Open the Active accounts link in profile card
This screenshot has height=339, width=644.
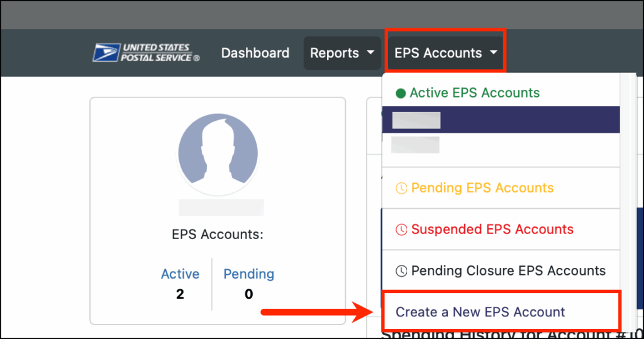tap(180, 274)
